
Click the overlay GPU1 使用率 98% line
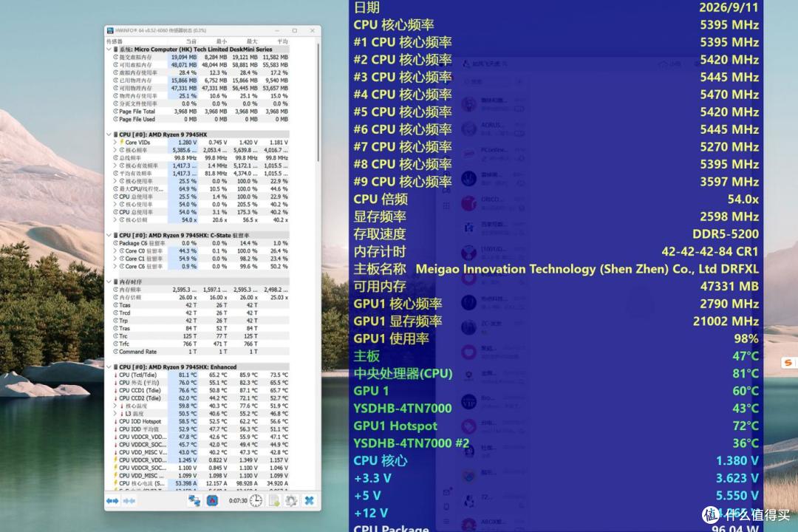click(x=556, y=338)
